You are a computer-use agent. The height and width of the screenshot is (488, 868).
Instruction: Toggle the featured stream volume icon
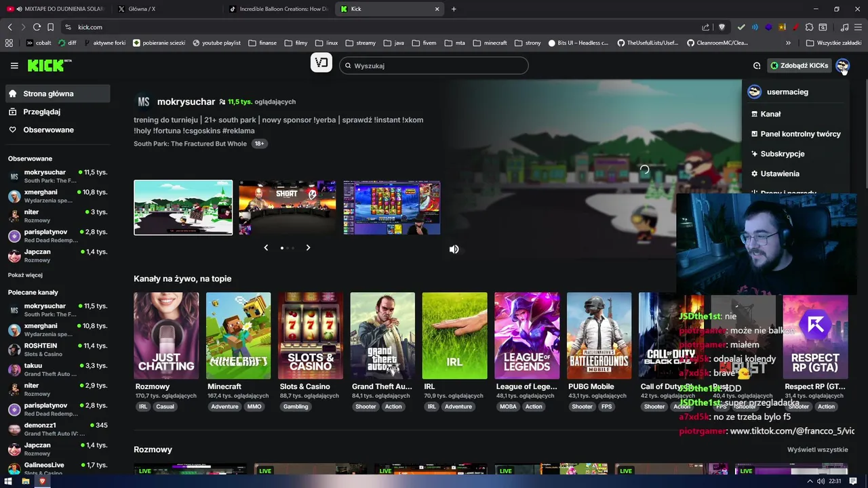[x=454, y=249]
